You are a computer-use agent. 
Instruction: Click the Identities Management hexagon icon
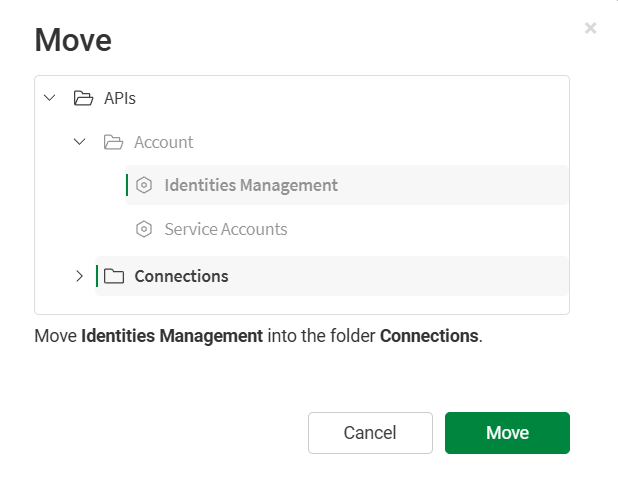point(144,185)
